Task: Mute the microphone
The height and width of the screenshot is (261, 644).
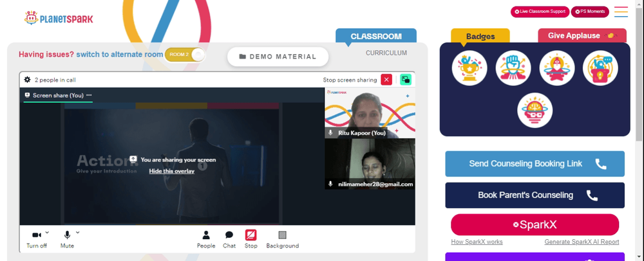Action: [67, 240]
